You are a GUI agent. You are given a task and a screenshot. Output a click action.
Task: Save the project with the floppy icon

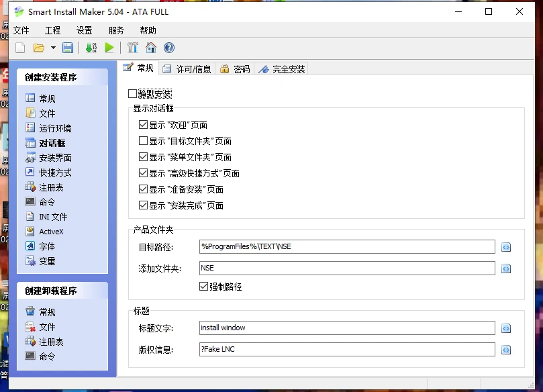click(68, 48)
